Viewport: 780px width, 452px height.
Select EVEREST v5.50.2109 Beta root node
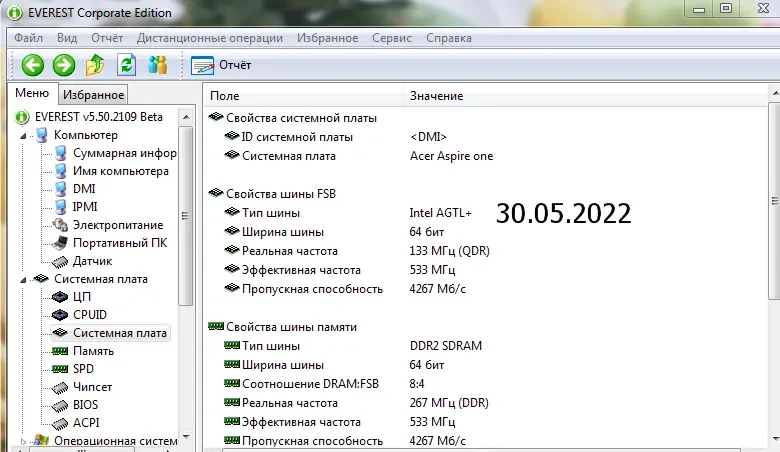(x=98, y=117)
